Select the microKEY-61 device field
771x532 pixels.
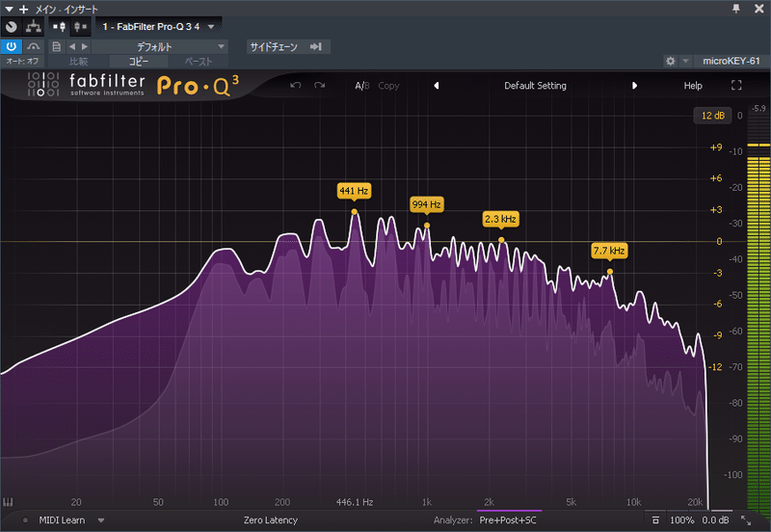[x=731, y=61]
